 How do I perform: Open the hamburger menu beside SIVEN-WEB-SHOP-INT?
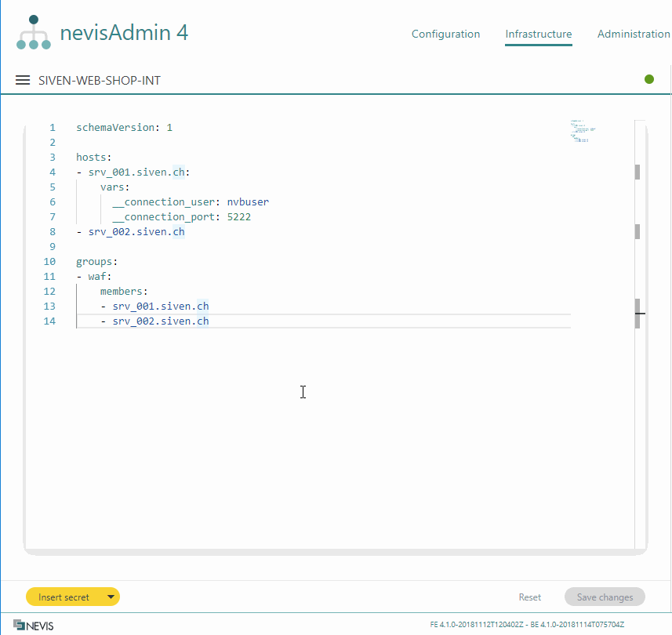(23, 80)
